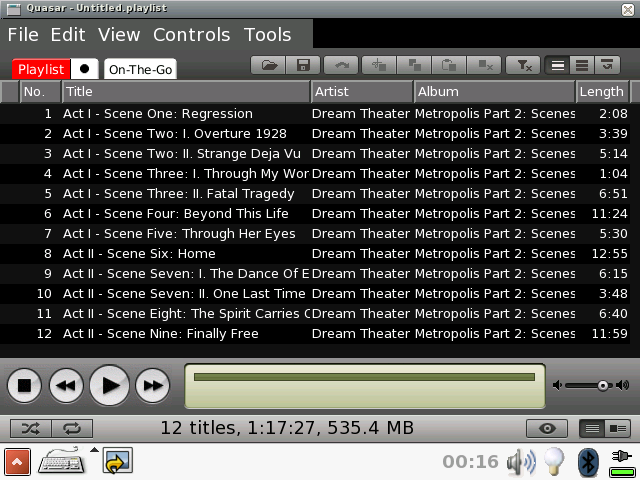Select track 'Scene Three: II. Fatal Tragedy'
Viewport: 640px width, 480px height.
point(315,193)
